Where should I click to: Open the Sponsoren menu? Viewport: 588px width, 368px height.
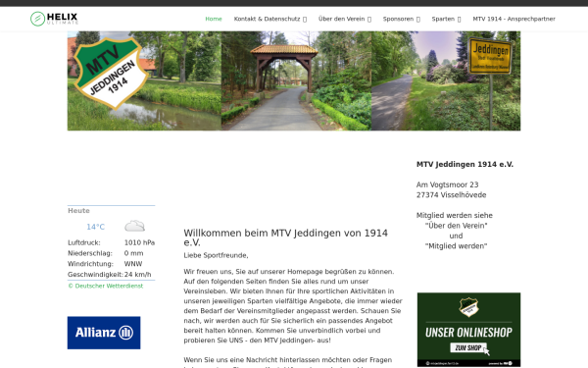(398, 19)
